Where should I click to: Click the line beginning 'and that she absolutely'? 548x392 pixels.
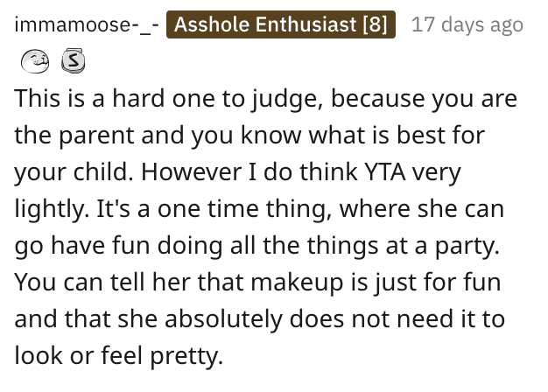pyautogui.click(x=260, y=319)
